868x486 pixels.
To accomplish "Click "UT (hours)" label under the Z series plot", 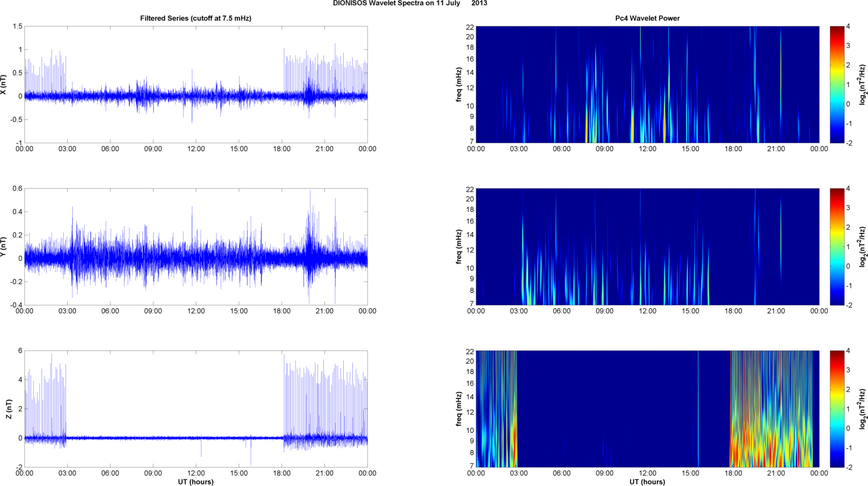I will [x=196, y=482].
